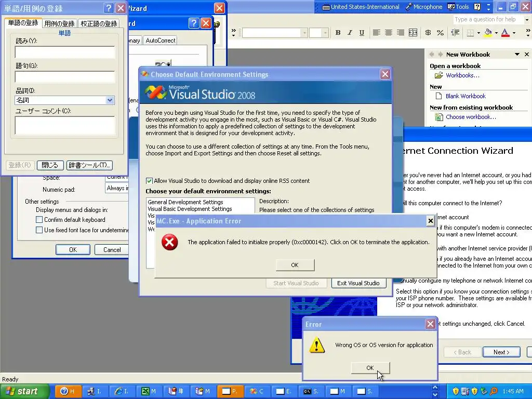Click the 'Type a question for help' box
Viewport: 532px width, 399px height.
488,20
